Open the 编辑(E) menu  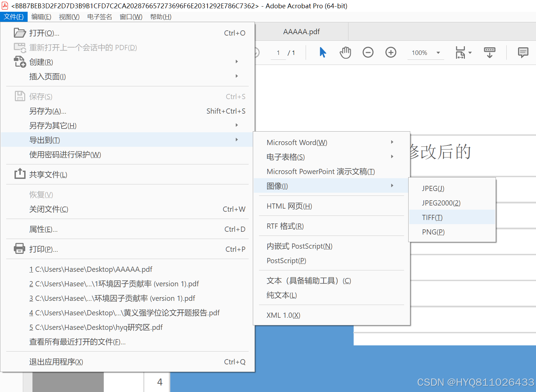(41, 17)
